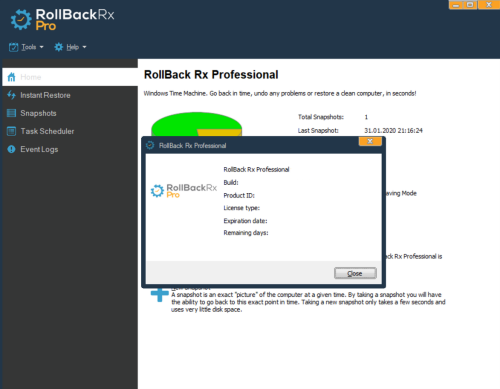500x389 pixels.
Task: Open the Help menu
Action: tap(71, 47)
